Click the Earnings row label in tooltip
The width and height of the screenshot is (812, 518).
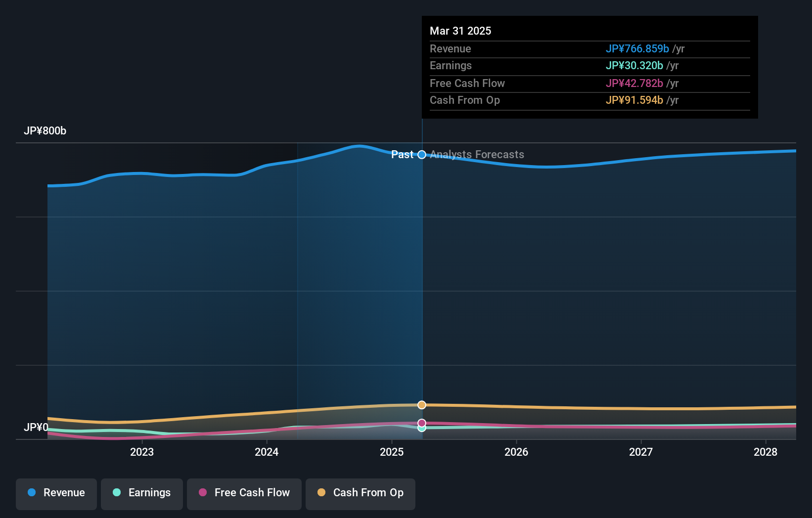click(451, 66)
